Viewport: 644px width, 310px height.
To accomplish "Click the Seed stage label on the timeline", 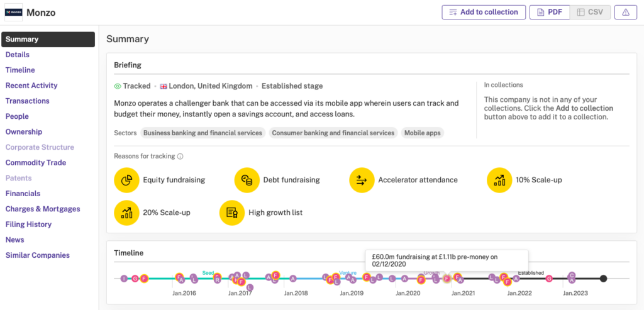I will point(208,273).
